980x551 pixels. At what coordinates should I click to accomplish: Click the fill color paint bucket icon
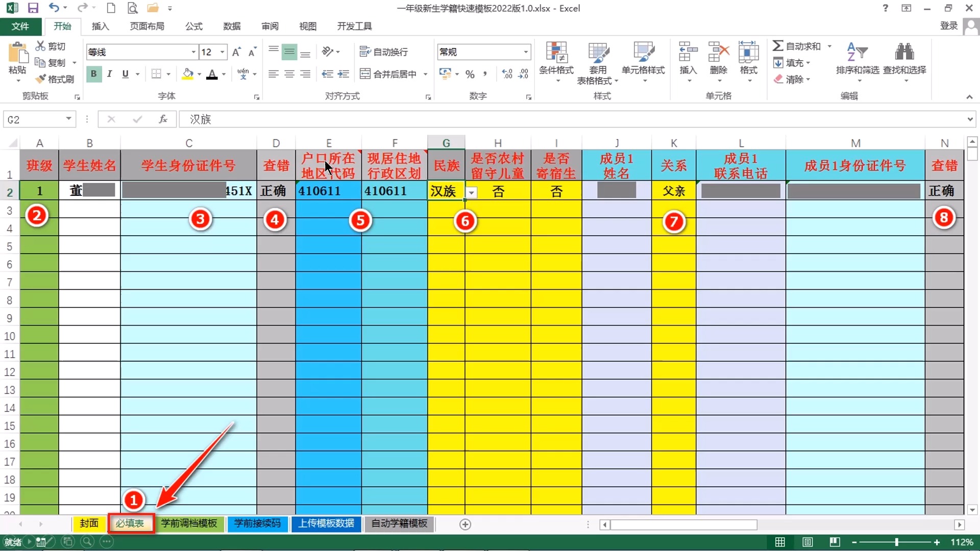click(188, 74)
